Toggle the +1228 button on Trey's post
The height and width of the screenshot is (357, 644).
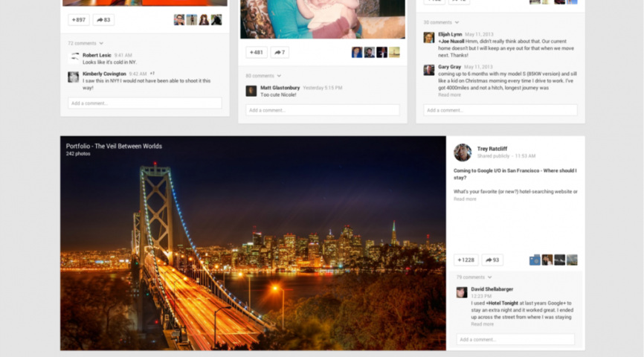point(466,260)
